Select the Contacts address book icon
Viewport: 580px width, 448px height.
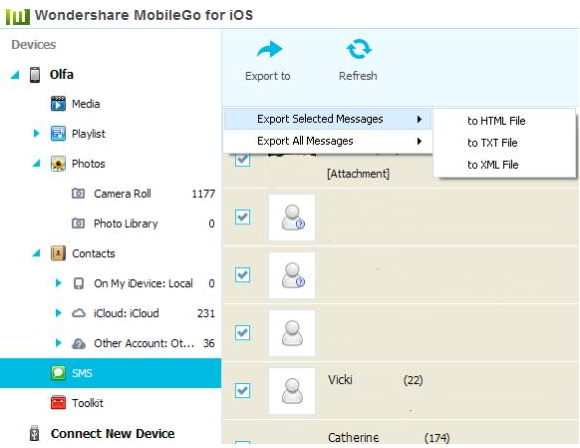[x=58, y=253]
